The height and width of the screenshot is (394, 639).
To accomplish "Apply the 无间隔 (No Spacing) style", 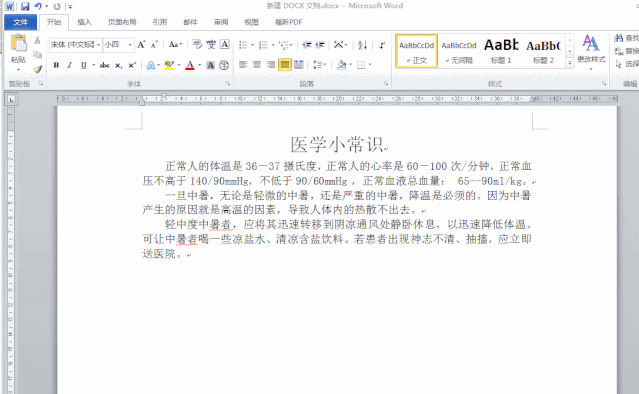I will 459,51.
